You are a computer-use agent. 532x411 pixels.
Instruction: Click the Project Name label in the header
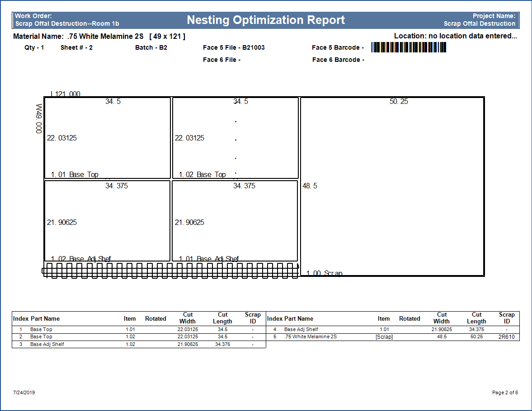494,16
